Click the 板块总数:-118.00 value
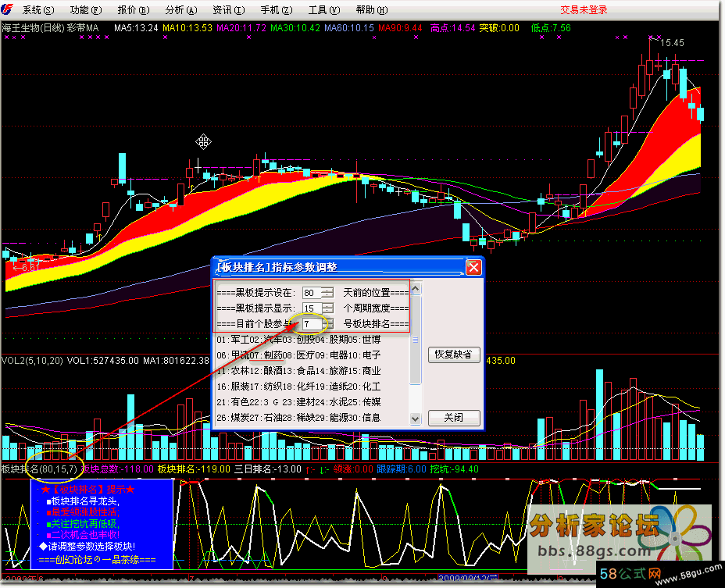 (117, 469)
